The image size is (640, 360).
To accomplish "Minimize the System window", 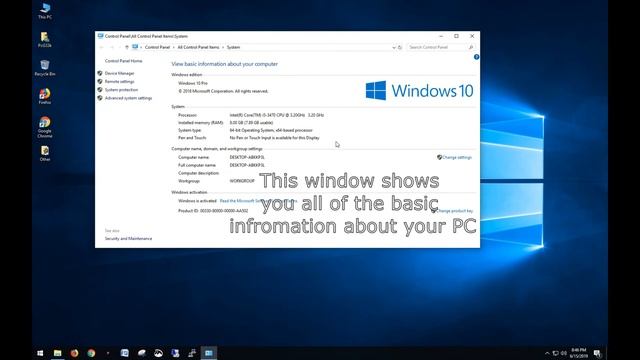I will pos(441,36).
